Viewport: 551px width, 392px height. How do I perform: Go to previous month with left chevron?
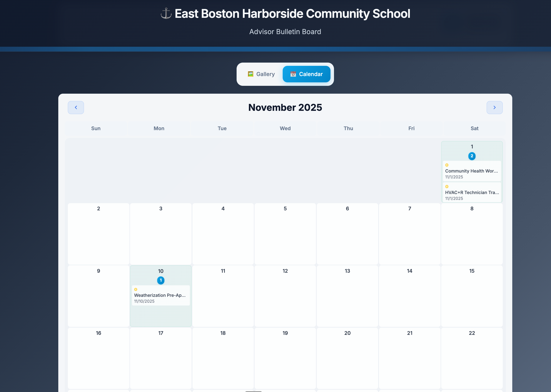[76, 107]
